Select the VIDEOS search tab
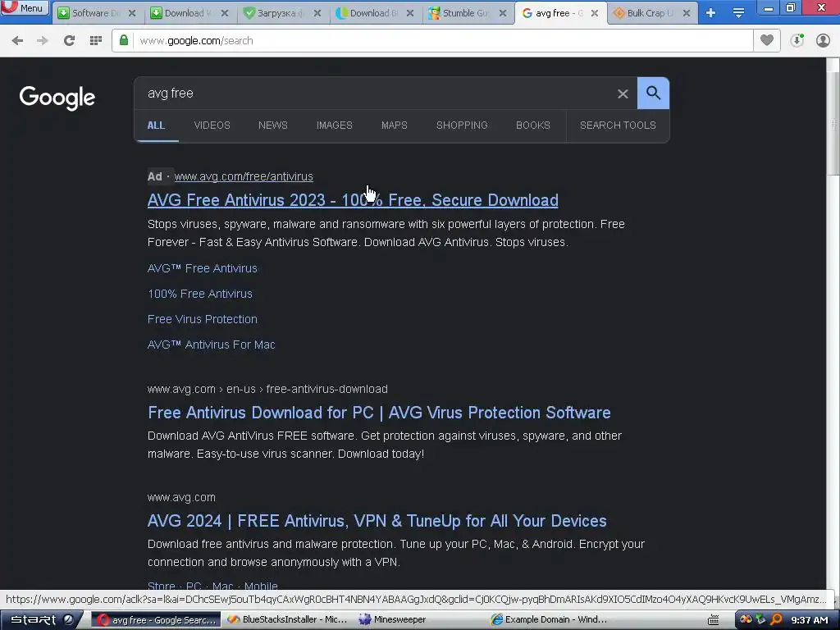840x630 pixels. click(212, 126)
